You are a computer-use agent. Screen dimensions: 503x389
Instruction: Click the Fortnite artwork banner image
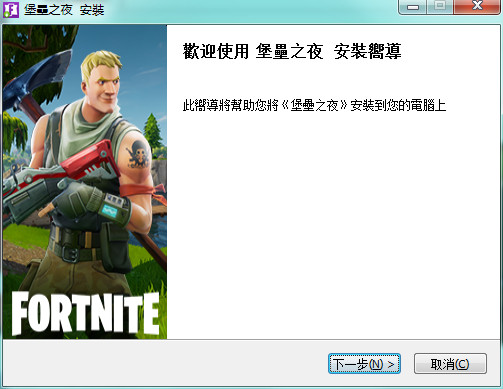point(85,182)
